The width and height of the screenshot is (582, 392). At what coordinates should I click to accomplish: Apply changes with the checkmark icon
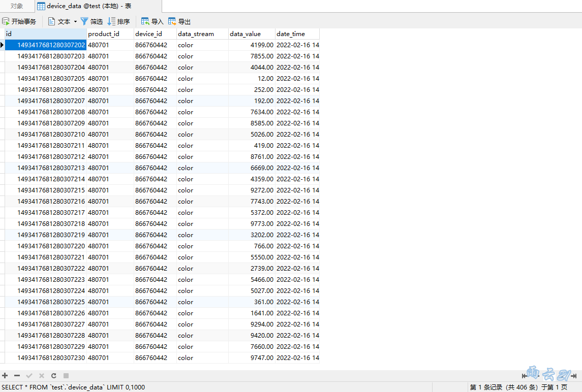coord(29,376)
